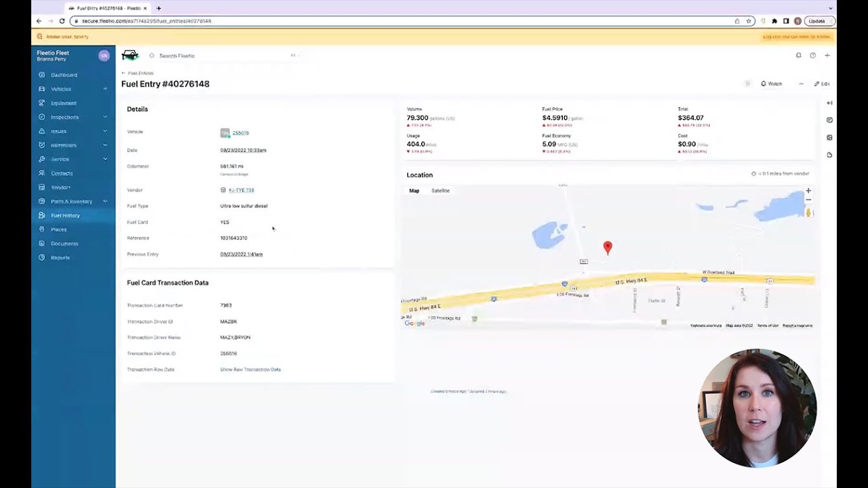Click the Inspections sidebar icon
The width and height of the screenshot is (868, 488).
coord(42,117)
